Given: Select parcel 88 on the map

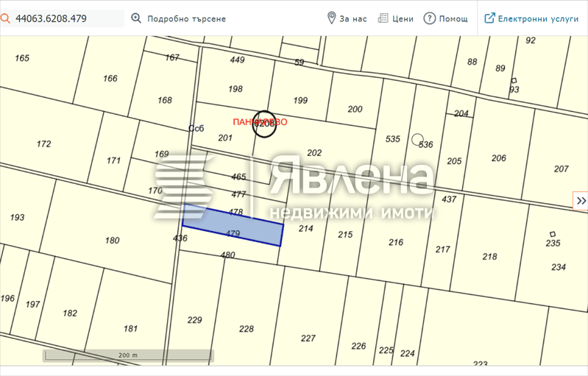Looking at the screenshot, I should coord(472,62).
